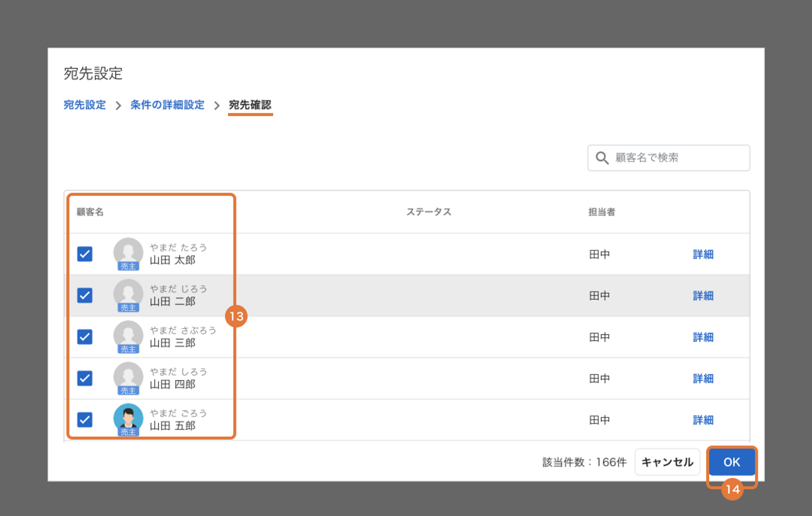Open 詳細 link for 山田 二郎
The width and height of the screenshot is (812, 516).
703,296
